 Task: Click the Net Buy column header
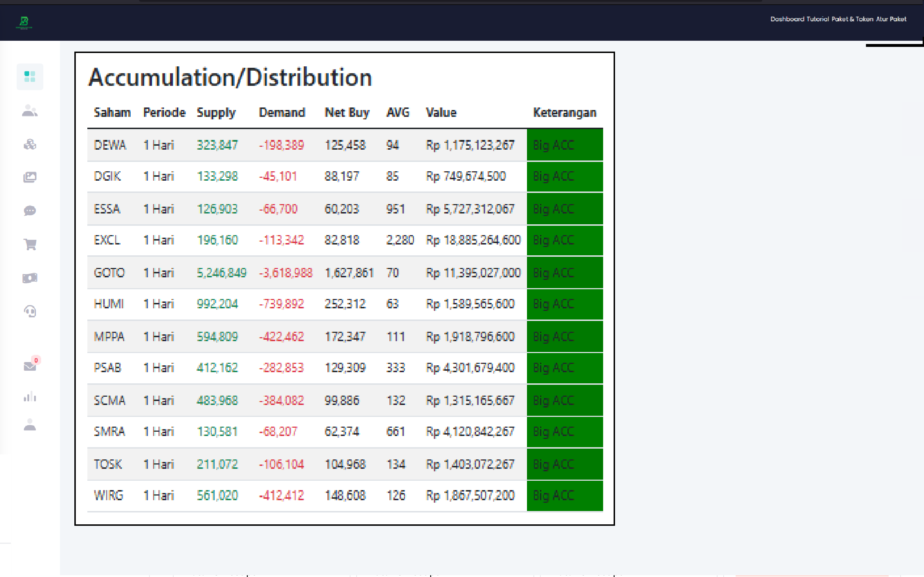pos(347,113)
